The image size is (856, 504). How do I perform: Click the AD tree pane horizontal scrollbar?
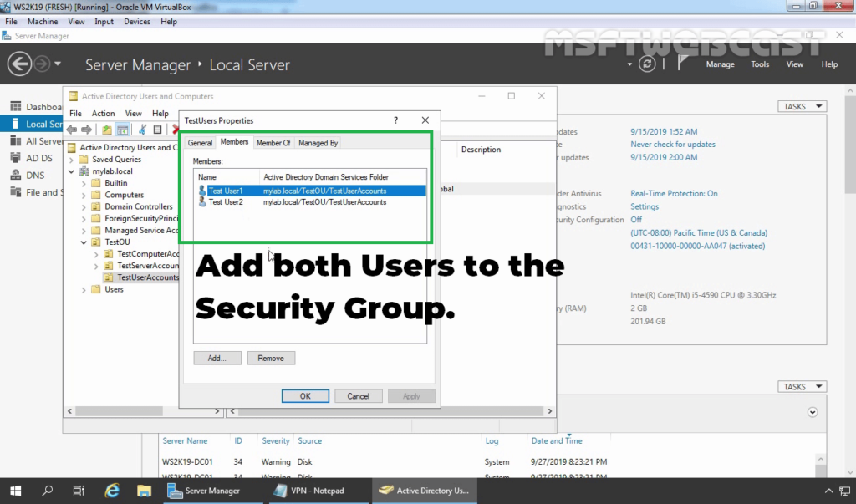[144, 411]
